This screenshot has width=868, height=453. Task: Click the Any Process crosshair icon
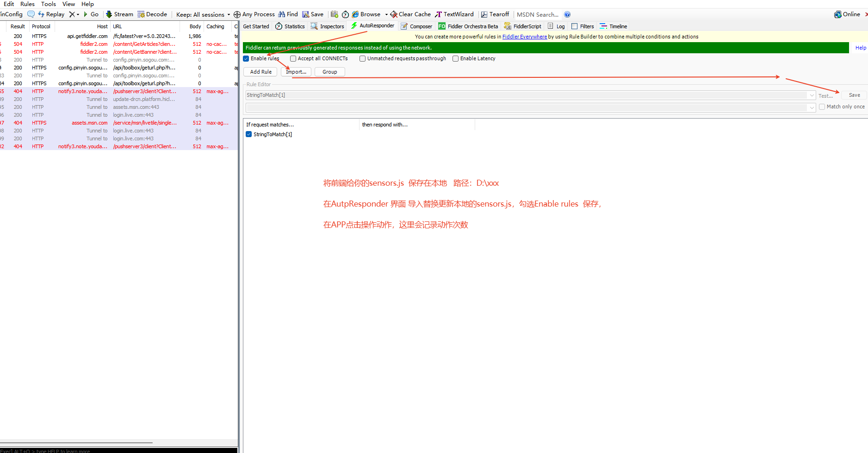point(237,14)
